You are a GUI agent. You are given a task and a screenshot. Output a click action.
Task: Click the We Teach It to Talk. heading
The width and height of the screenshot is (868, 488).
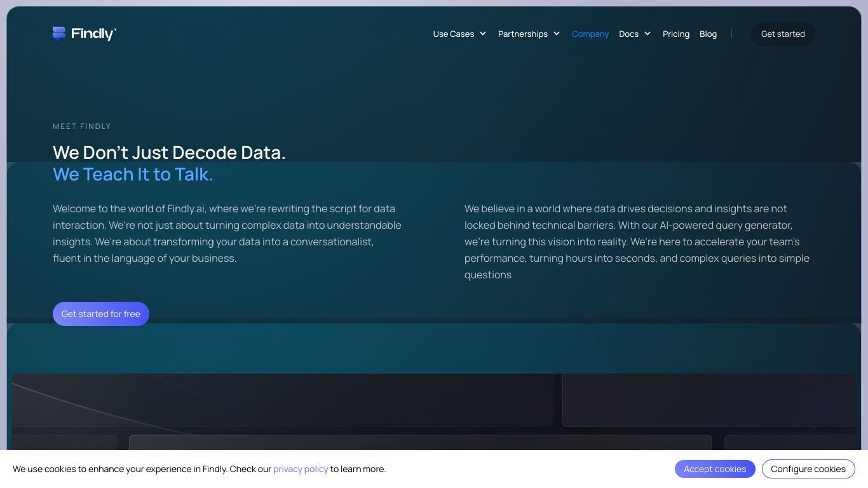click(x=133, y=174)
